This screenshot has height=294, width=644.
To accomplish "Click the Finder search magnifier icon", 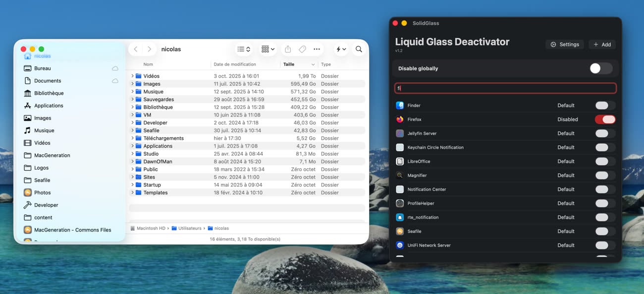I will tap(359, 49).
